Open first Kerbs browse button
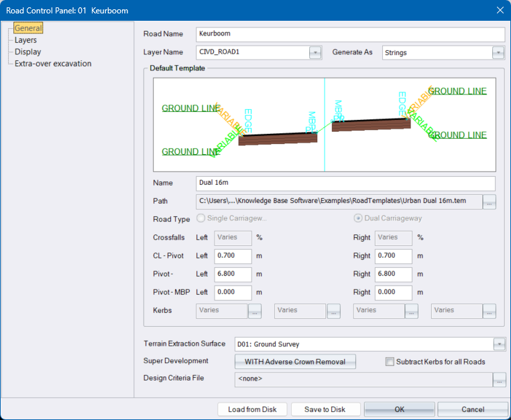This screenshot has height=420, width=511. [255, 311]
